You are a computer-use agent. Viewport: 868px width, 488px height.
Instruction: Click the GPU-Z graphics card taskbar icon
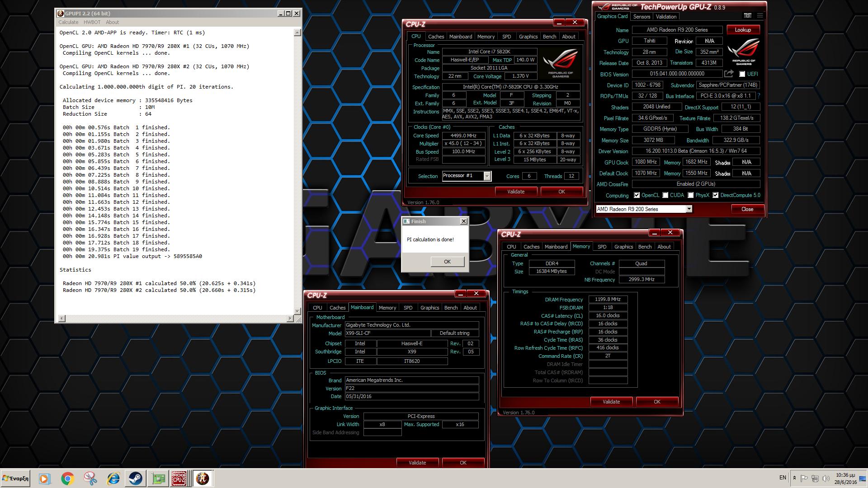click(158, 479)
